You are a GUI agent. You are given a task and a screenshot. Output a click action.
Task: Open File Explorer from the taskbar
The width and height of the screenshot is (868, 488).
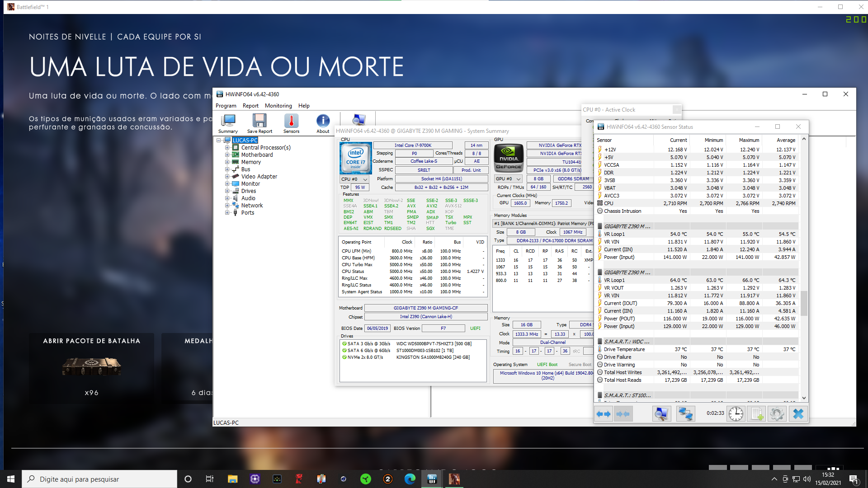point(232,479)
